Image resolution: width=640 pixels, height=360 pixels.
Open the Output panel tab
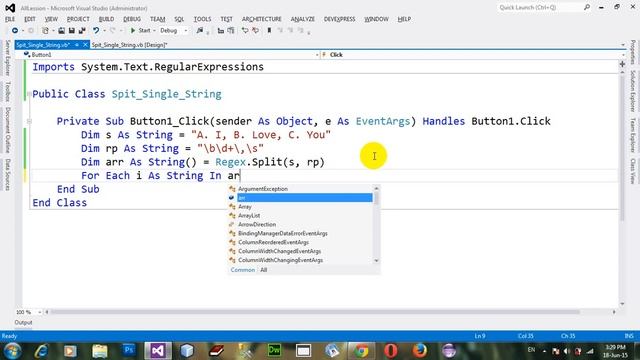pyautogui.click(x=23, y=322)
